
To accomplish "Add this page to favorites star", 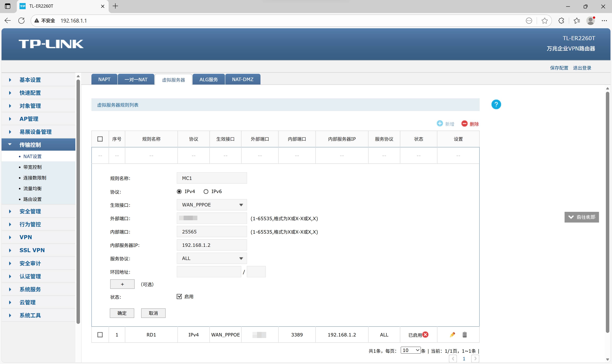I will tap(544, 21).
